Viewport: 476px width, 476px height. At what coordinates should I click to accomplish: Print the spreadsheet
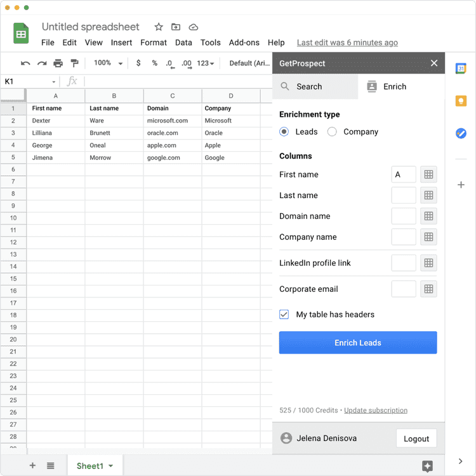pyautogui.click(x=58, y=63)
